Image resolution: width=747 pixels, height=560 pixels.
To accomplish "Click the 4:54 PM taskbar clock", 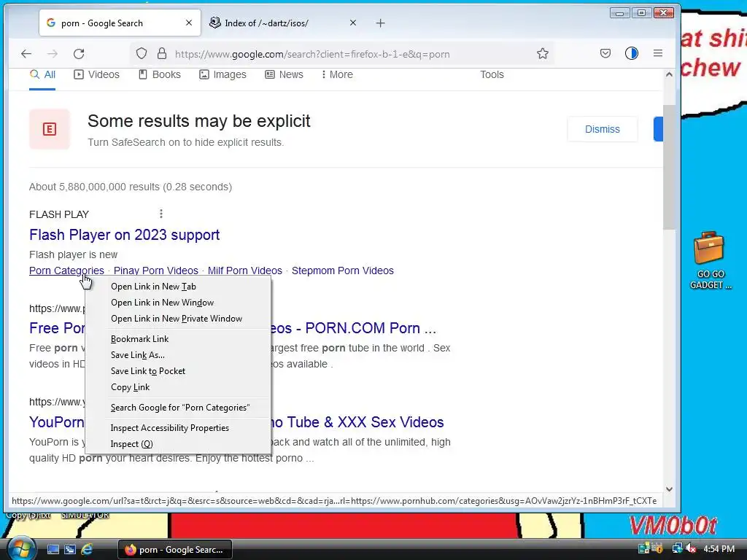I will [x=719, y=549].
